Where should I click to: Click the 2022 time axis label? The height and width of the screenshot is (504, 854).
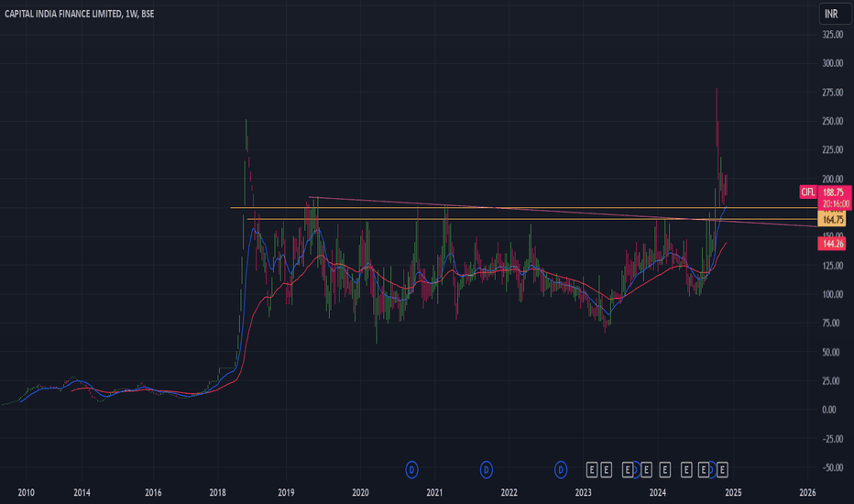click(509, 493)
